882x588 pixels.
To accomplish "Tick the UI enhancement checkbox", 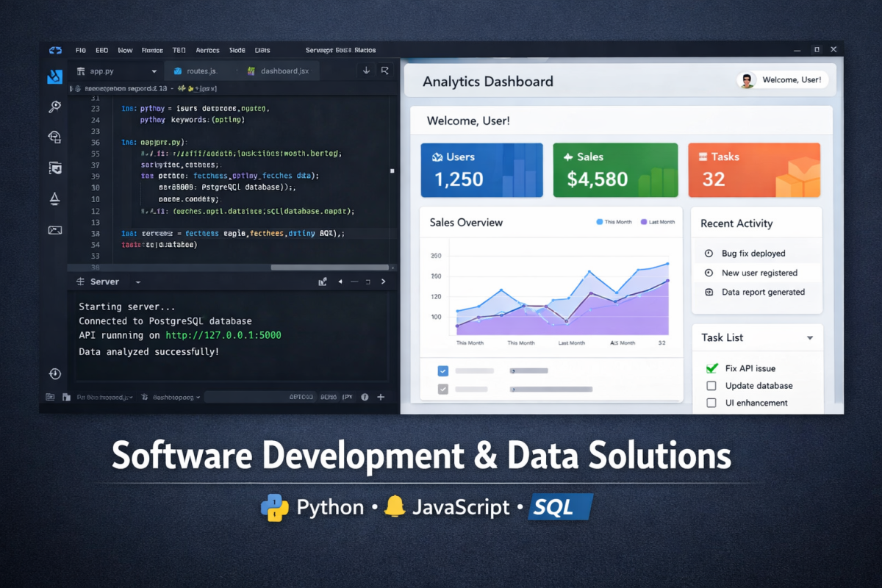I will coord(711,403).
